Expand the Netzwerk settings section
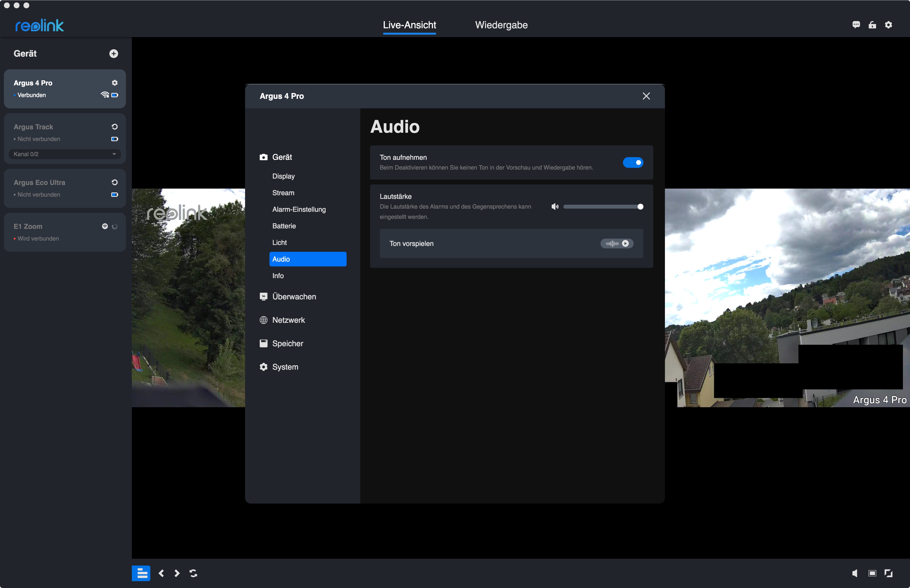The width and height of the screenshot is (910, 588). click(289, 320)
